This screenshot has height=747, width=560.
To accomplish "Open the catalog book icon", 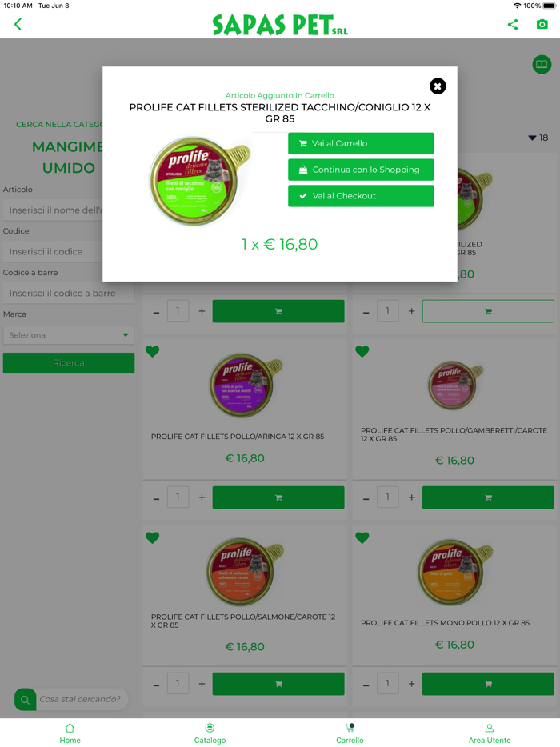I will [542, 64].
